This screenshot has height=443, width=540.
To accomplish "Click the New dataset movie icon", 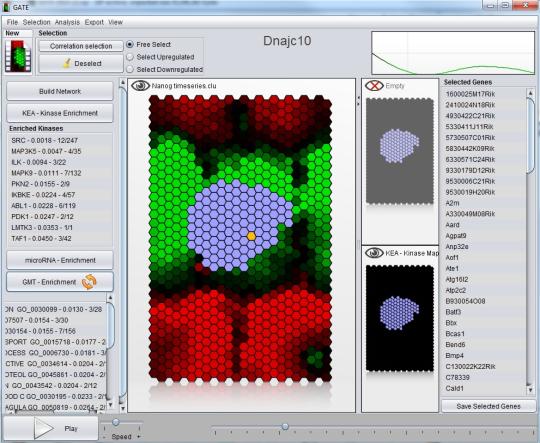I will pos(19,56).
